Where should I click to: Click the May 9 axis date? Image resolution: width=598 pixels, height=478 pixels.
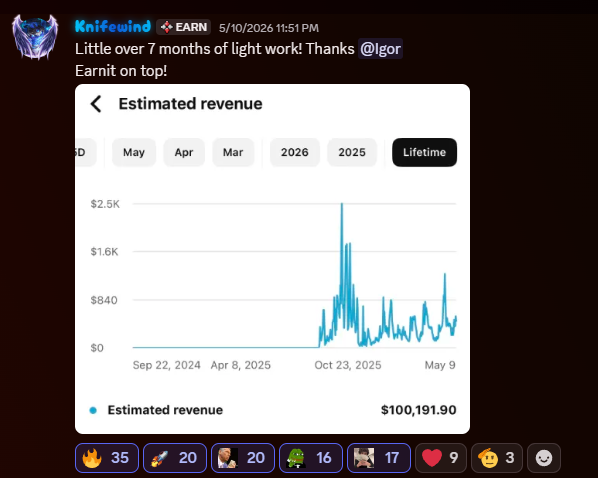pyautogui.click(x=440, y=365)
